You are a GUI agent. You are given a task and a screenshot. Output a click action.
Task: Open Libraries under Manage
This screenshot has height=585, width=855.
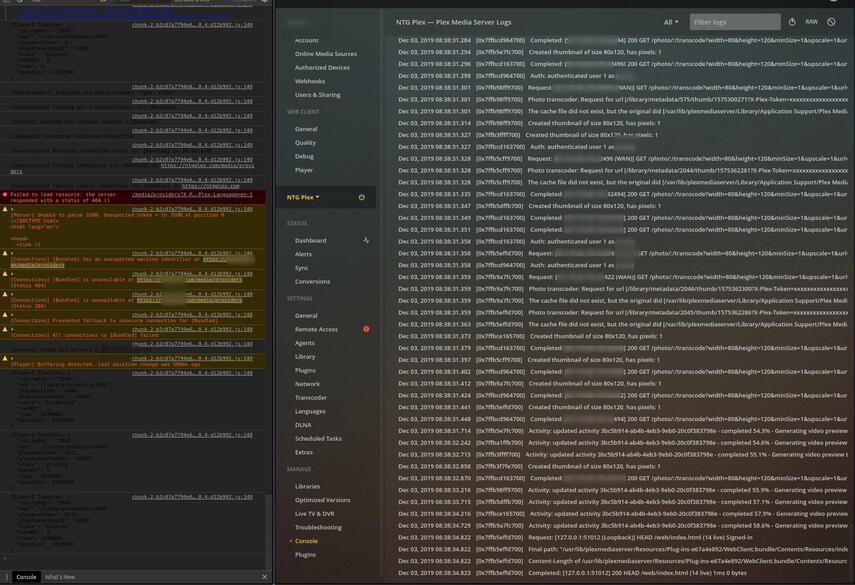pos(307,486)
